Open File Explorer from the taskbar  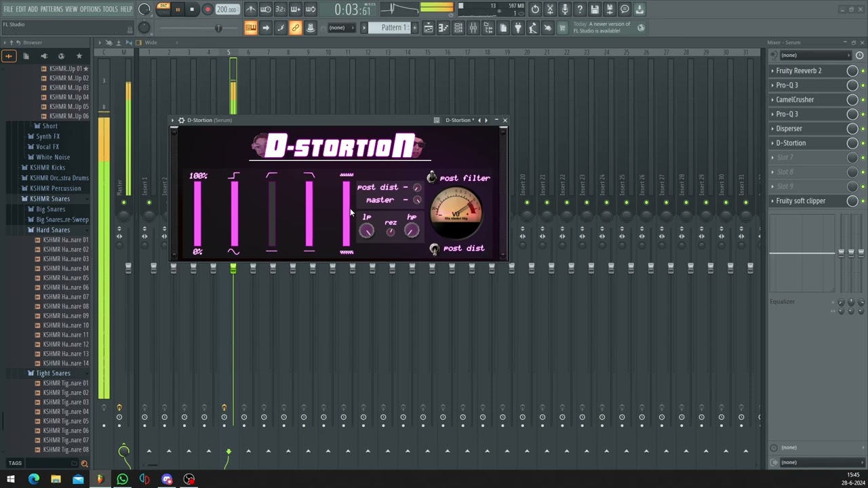(56, 479)
